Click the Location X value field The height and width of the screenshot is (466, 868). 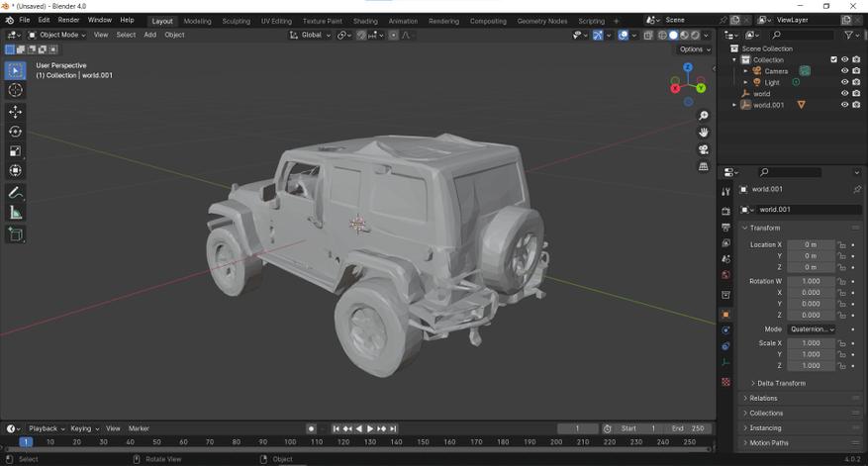(811, 244)
